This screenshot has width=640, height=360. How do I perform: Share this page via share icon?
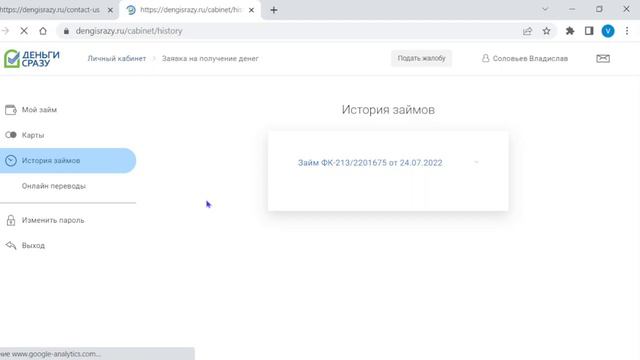click(x=527, y=31)
